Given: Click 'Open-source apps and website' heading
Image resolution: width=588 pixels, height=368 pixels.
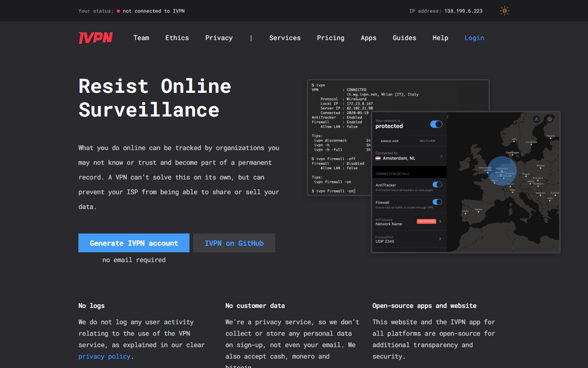Looking at the screenshot, I should 424,305.
